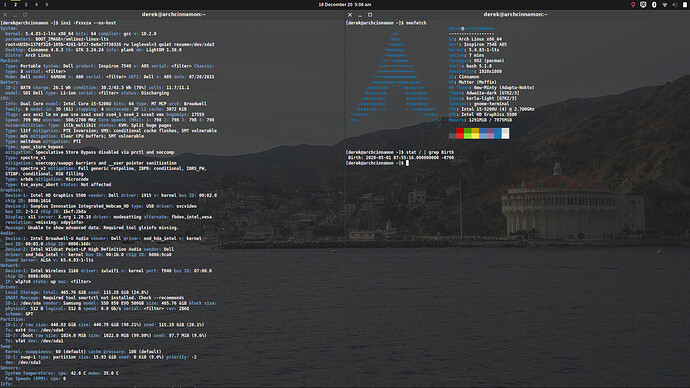Viewport: 690px width, 388px height.
Task: Switch to workspace 3 in the panel
Action: click(x=26, y=4)
